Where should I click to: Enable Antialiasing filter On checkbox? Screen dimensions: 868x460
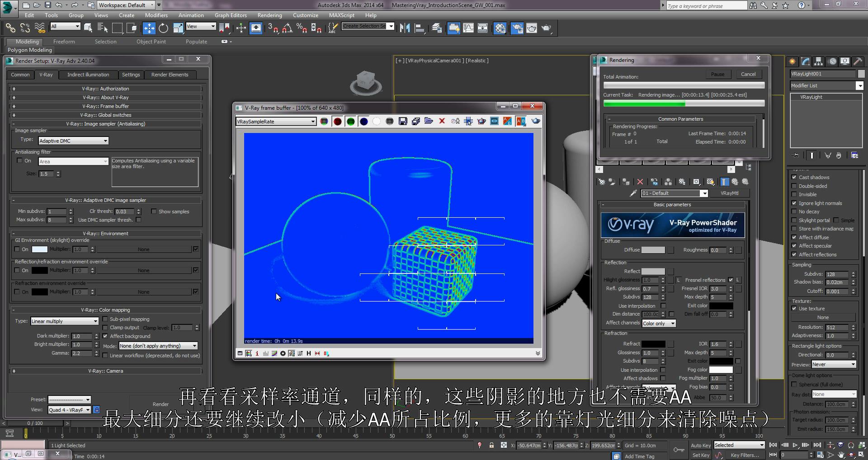[19, 160]
